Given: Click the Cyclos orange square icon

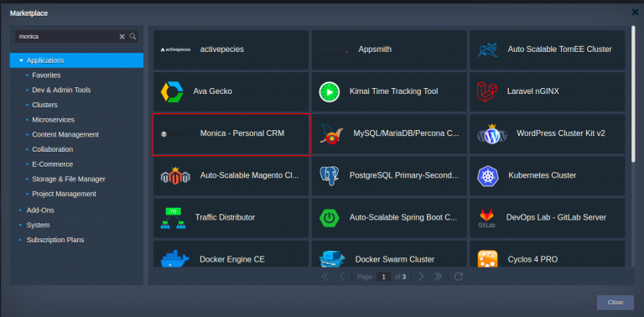Looking at the screenshot, I should [x=487, y=259].
